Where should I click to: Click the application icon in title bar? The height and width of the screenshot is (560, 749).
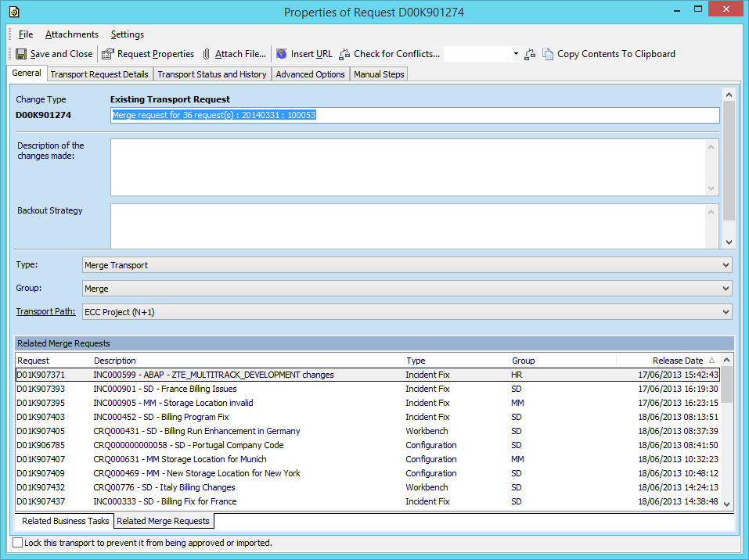[13, 12]
